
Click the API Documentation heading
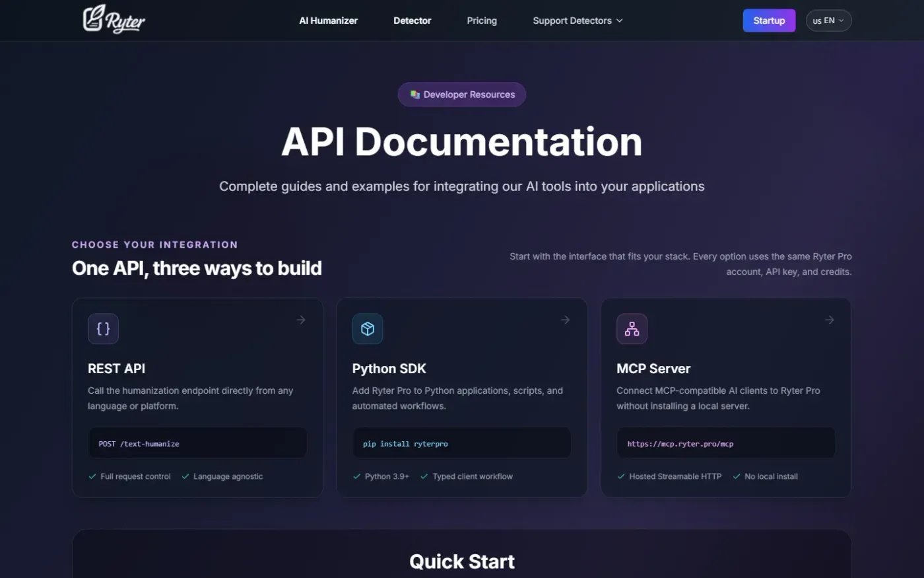coord(462,141)
